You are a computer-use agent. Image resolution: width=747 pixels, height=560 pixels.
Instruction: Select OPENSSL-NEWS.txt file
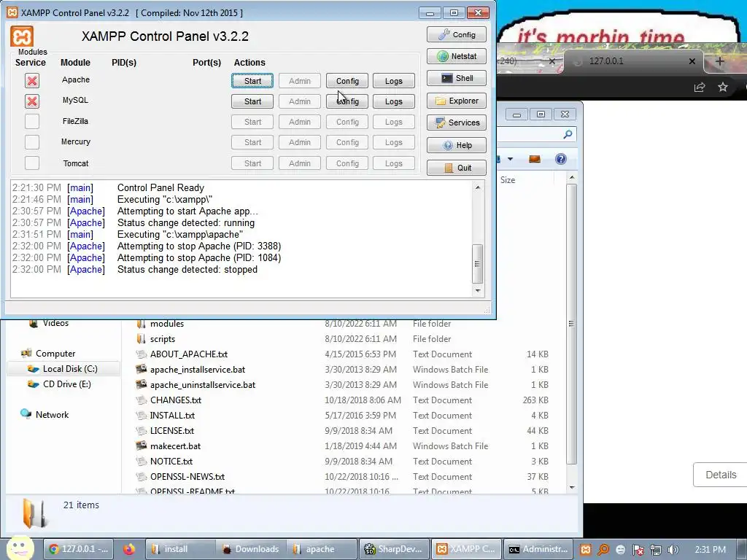[187, 477]
